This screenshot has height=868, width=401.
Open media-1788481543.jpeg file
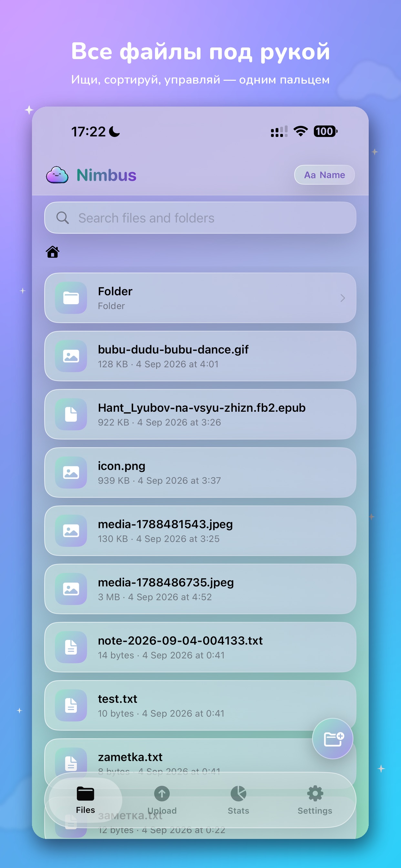[x=200, y=531]
